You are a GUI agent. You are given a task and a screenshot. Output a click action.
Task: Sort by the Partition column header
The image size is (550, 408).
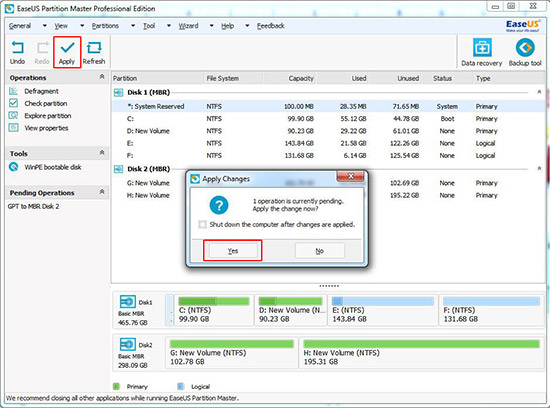point(157,78)
